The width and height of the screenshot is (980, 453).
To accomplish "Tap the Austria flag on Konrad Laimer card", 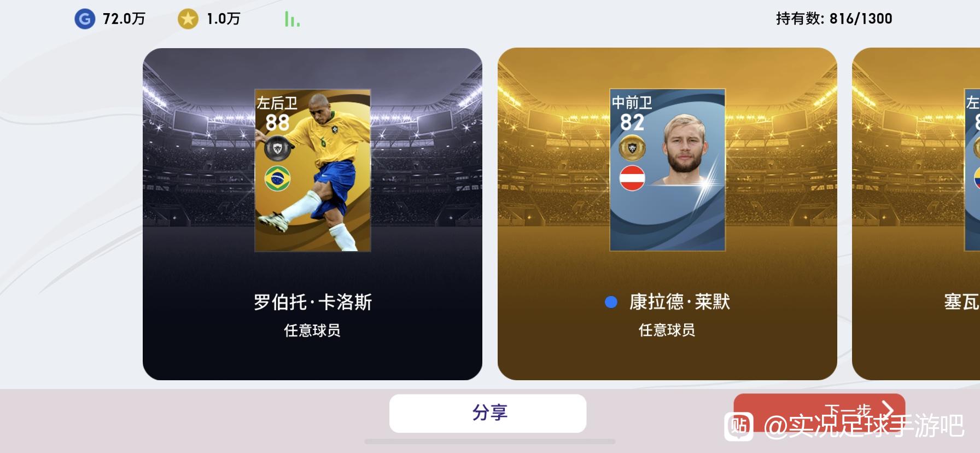I will (632, 178).
